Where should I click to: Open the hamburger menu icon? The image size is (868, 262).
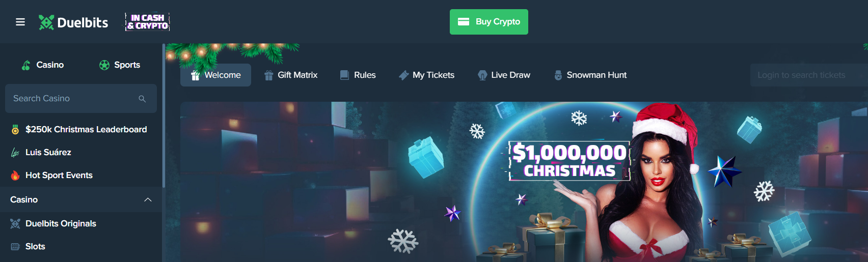(20, 22)
